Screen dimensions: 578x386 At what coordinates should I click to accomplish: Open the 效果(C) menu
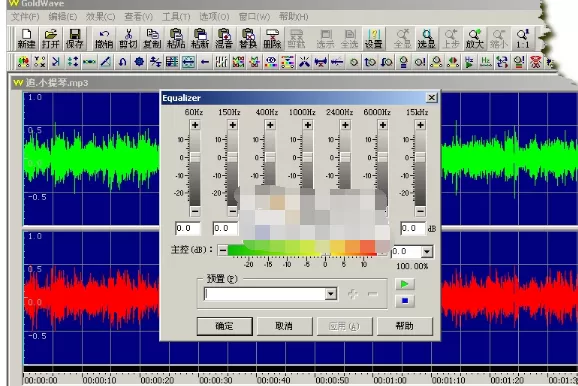click(x=100, y=17)
